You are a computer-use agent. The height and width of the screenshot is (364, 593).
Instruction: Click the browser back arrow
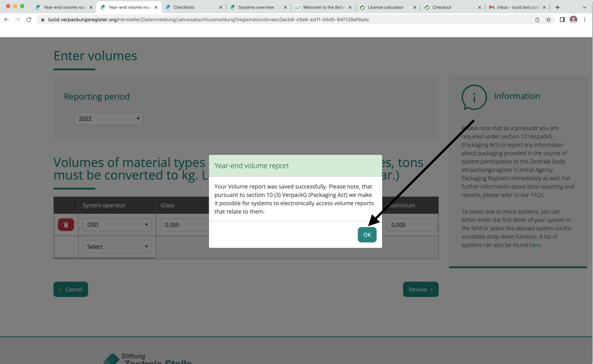6,20
